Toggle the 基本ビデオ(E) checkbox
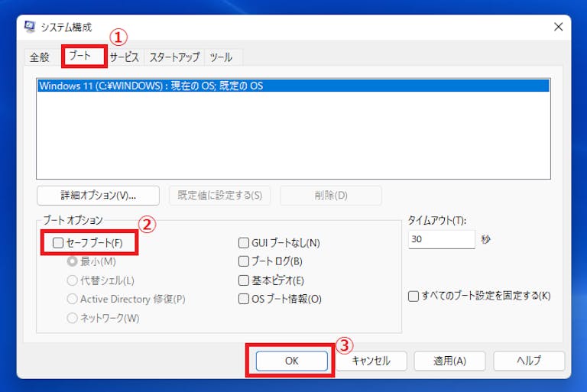The height and width of the screenshot is (392, 587). (244, 280)
